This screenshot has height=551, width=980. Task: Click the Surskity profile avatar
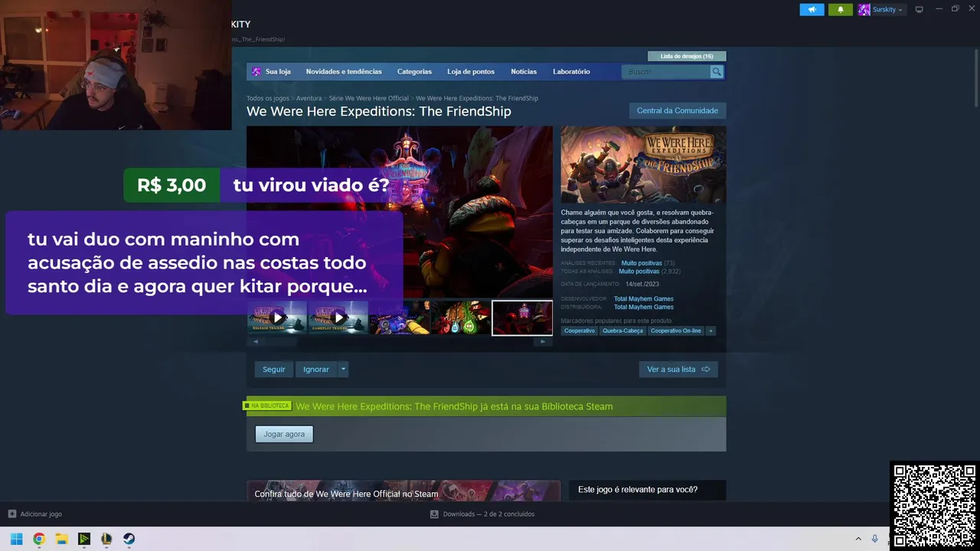[x=864, y=9]
